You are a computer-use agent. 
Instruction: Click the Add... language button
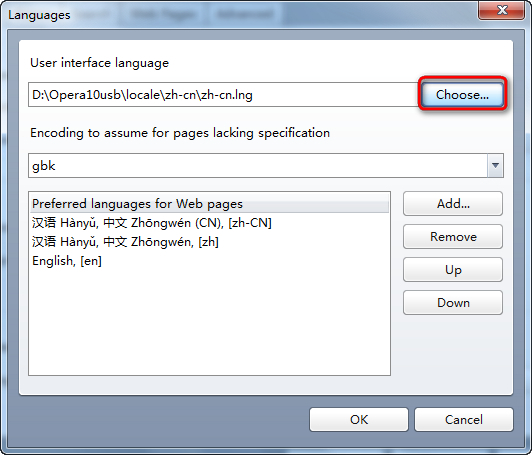click(x=453, y=204)
